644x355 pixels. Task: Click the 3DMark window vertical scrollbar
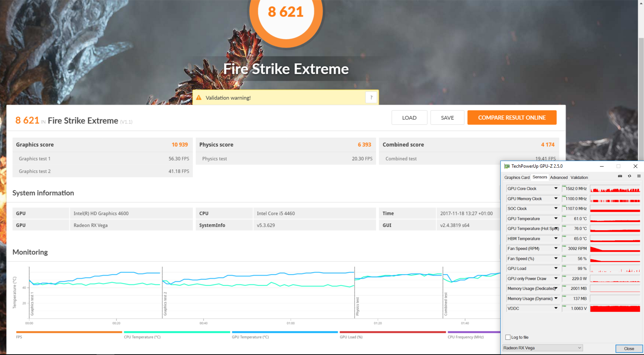(x=641, y=100)
